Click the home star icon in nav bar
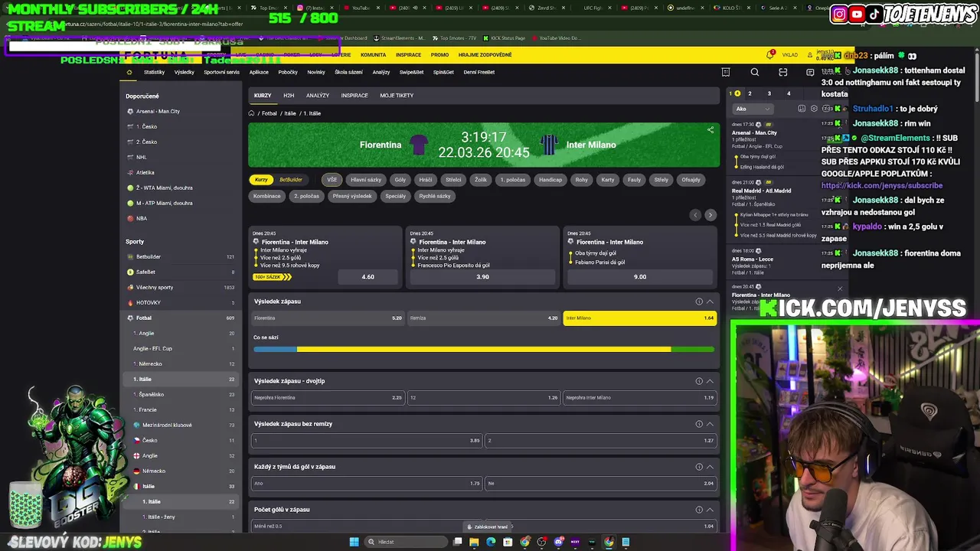980x551 pixels. (x=129, y=72)
